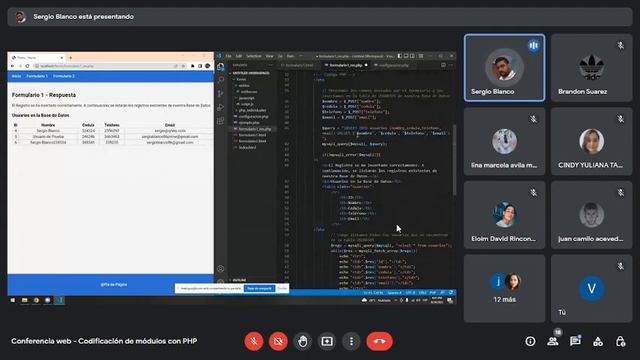Image resolution: width=640 pixels, height=360 pixels.
Task: Click Explorer icon in VS Code activity bar
Action: (x=221, y=67)
